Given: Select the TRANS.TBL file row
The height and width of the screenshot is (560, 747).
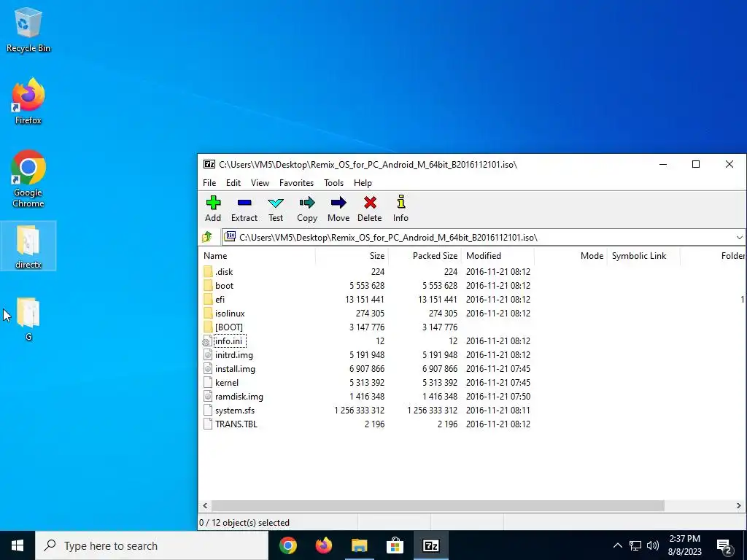Looking at the screenshot, I should pyautogui.click(x=367, y=424).
